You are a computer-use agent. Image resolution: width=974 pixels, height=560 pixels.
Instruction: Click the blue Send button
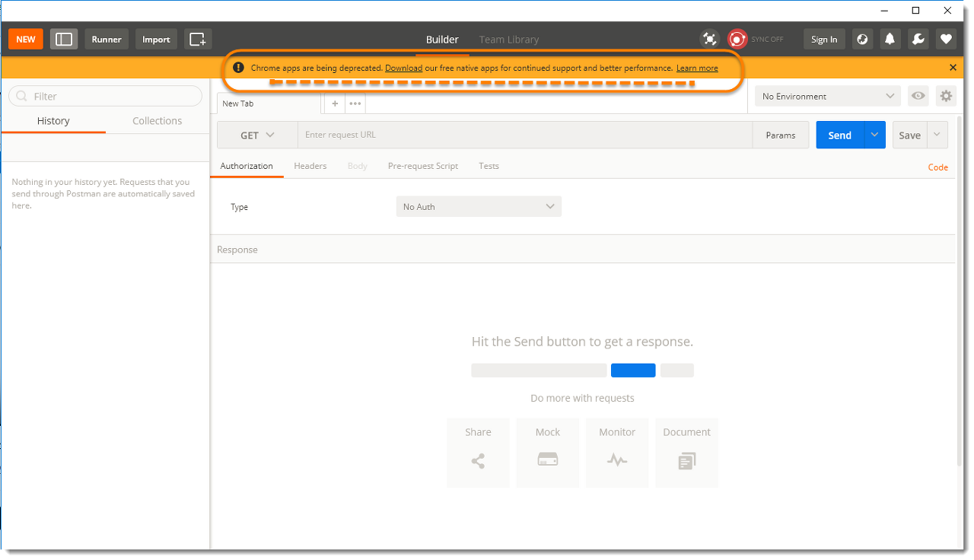pyautogui.click(x=840, y=135)
